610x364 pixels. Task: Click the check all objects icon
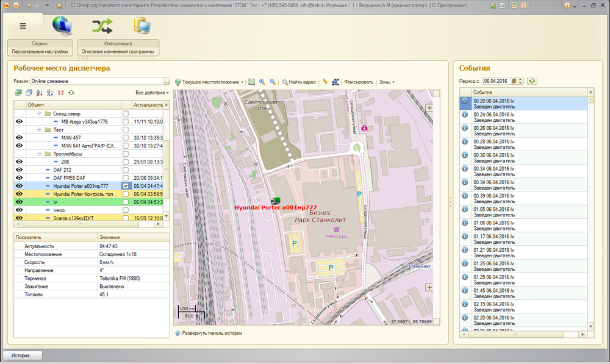(x=18, y=93)
